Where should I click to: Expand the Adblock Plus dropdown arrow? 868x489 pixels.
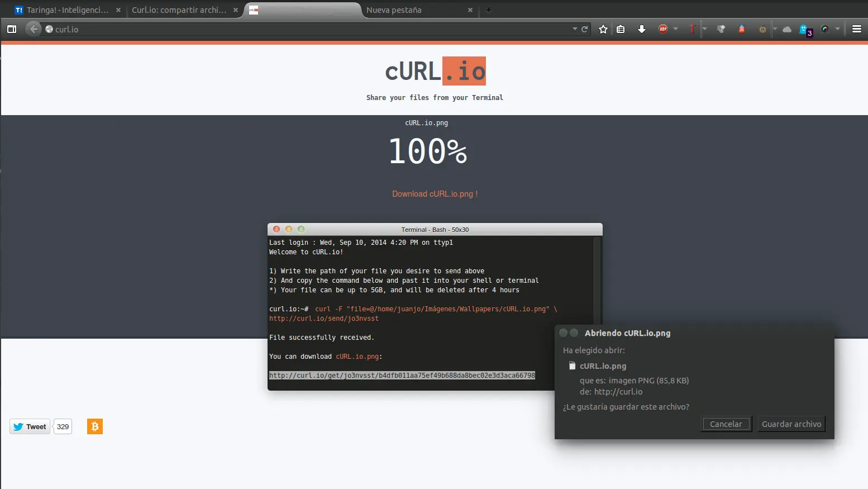click(x=676, y=29)
